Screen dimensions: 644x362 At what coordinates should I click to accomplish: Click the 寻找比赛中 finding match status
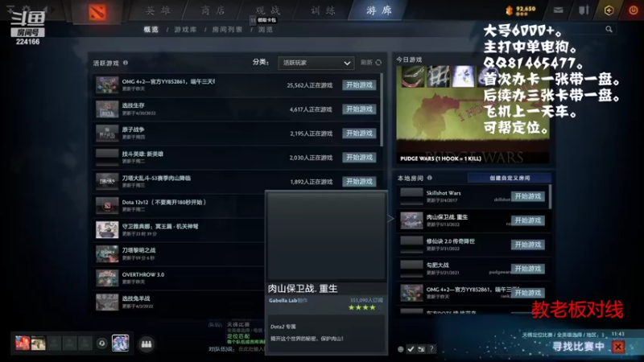click(x=578, y=347)
